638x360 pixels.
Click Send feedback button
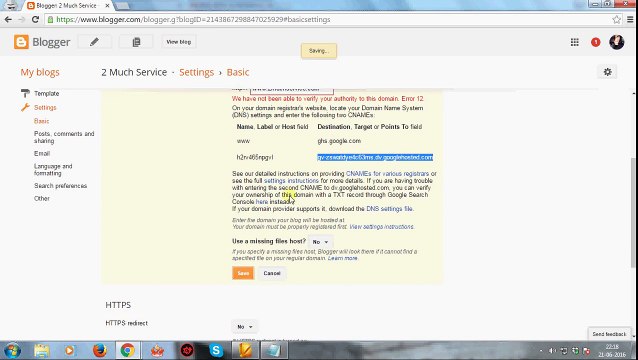pyautogui.click(x=609, y=334)
